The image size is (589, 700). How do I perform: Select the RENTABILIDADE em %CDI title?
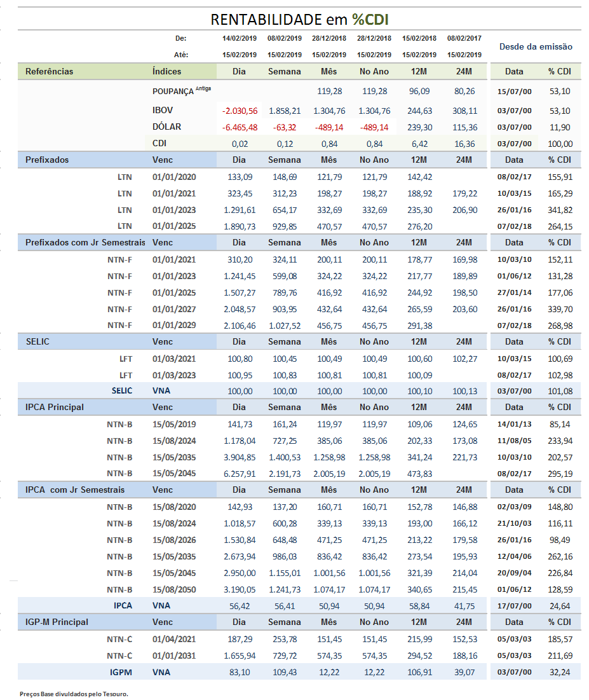[x=299, y=20]
